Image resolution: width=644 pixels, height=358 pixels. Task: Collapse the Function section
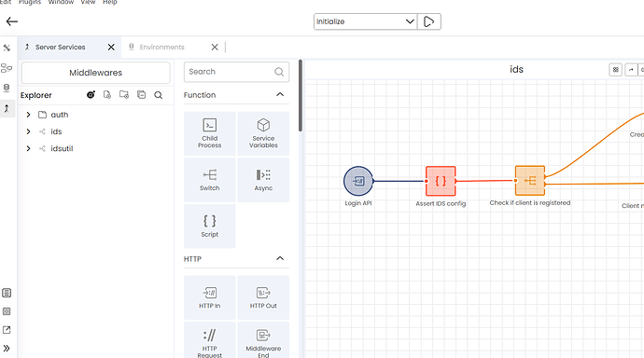[x=280, y=95]
